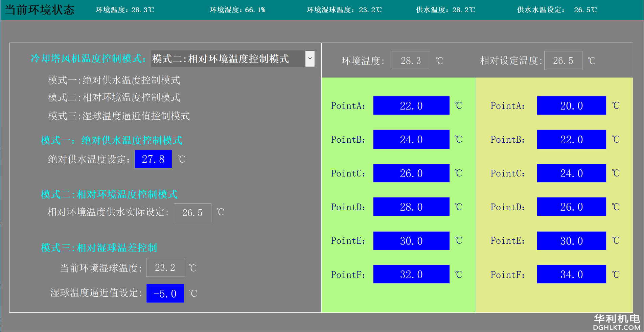Click the 环境温度 28.3 display box
Viewport: 644px width, 332px height.
click(x=411, y=61)
